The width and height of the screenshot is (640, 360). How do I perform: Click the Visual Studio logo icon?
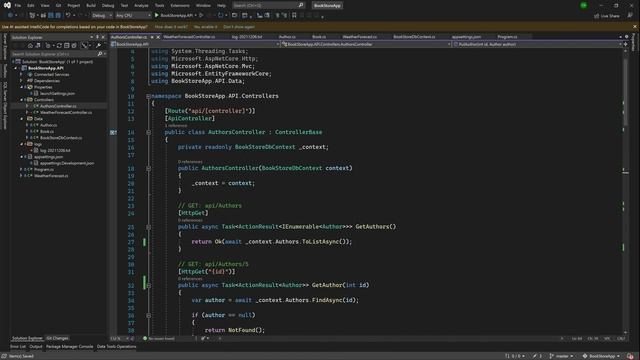pos(7,5)
